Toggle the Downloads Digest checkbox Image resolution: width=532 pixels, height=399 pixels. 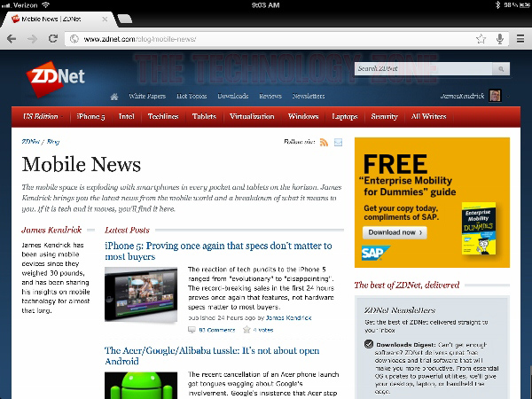pyautogui.click(x=369, y=344)
